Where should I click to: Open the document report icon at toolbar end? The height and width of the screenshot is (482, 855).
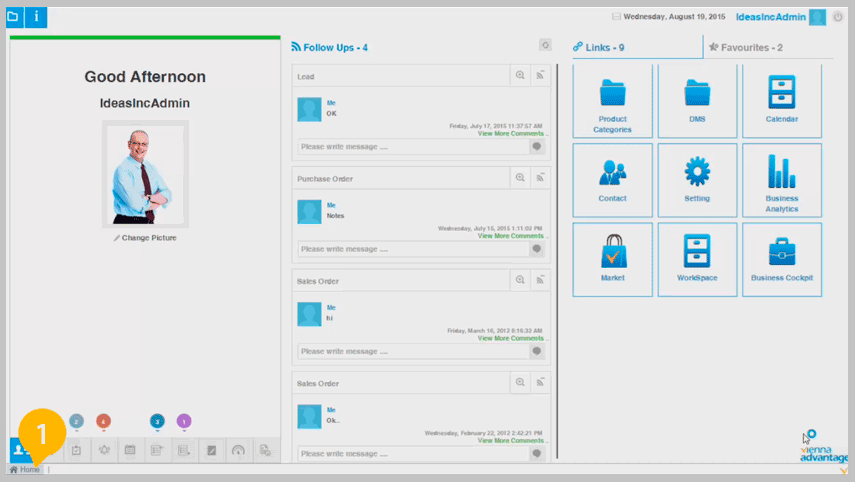point(265,450)
